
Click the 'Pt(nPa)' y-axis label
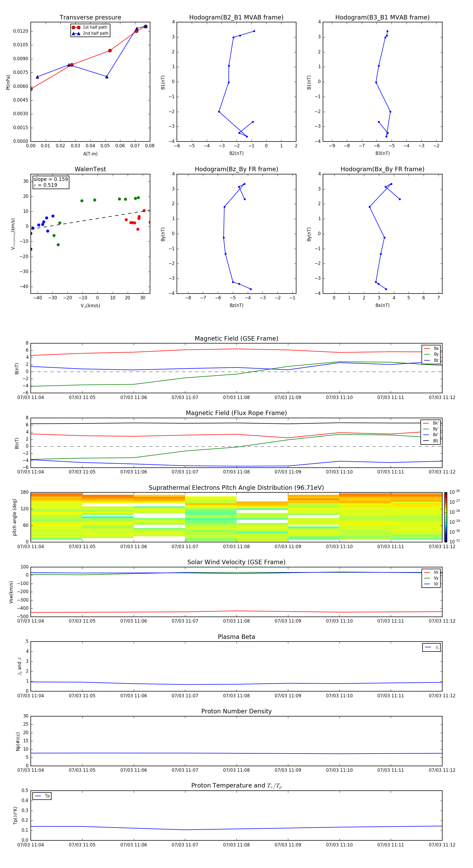8,82
